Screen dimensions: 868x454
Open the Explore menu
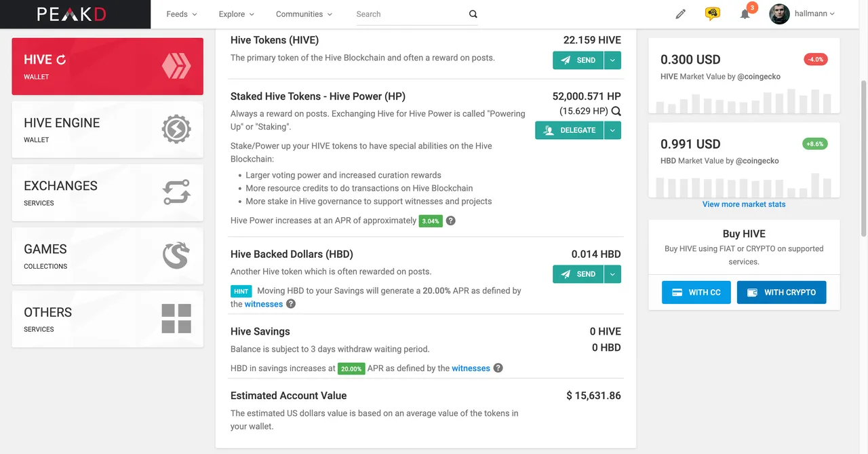pos(236,14)
